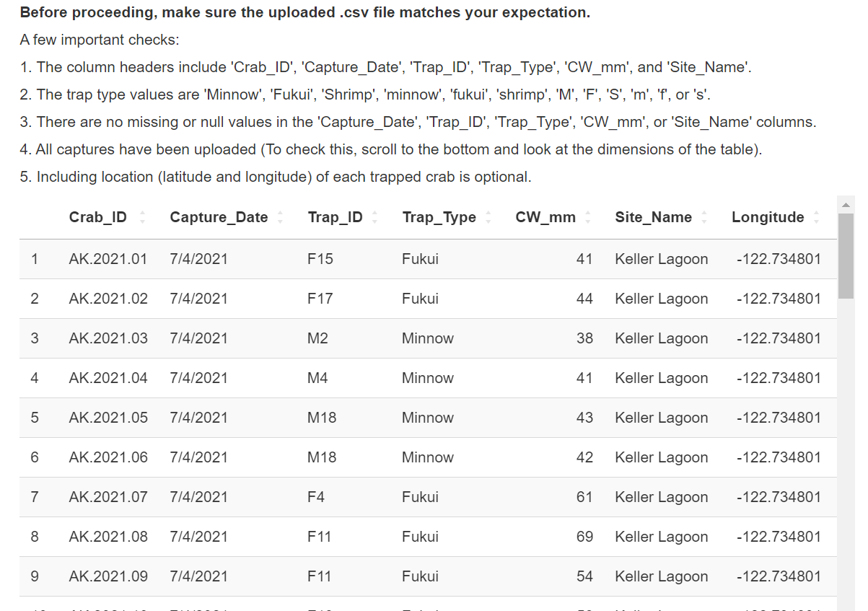Click row number 5 in the table
This screenshot has height=611, width=868.
[35, 418]
